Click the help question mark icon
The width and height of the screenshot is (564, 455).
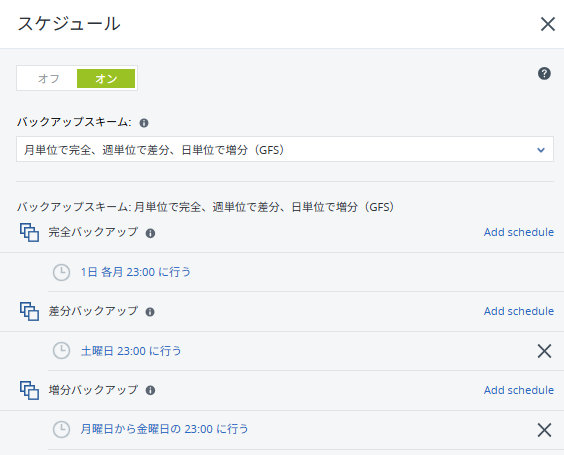click(x=544, y=73)
